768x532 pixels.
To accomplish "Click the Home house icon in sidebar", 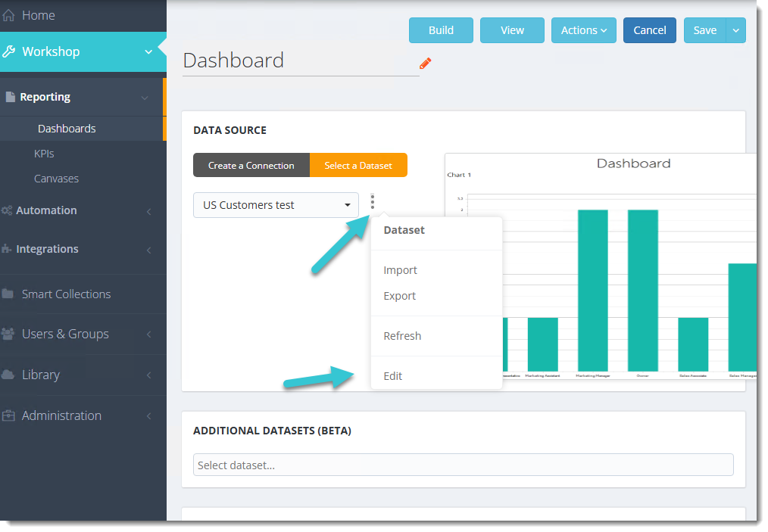I will click(9, 15).
